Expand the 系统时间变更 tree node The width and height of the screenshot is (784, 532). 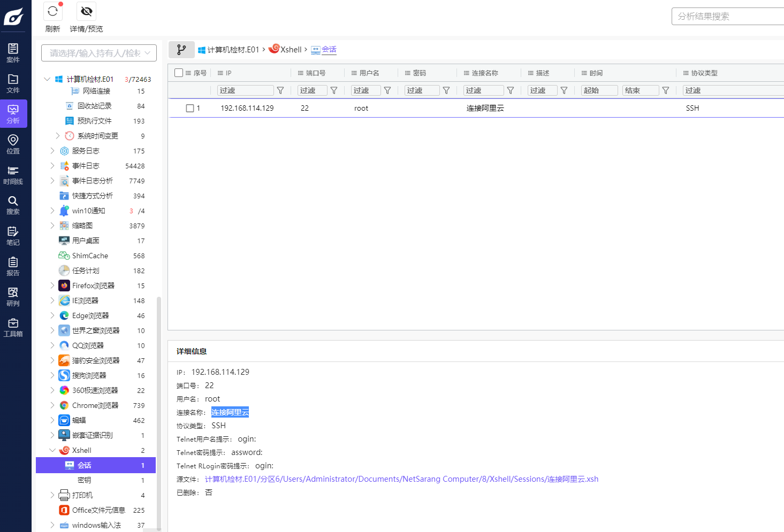58,136
